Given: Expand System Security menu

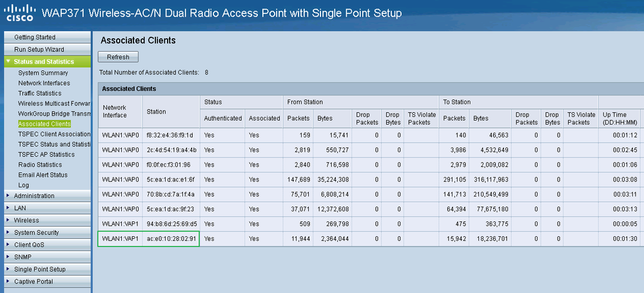Looking at the screenshot, I should [47, 232].
